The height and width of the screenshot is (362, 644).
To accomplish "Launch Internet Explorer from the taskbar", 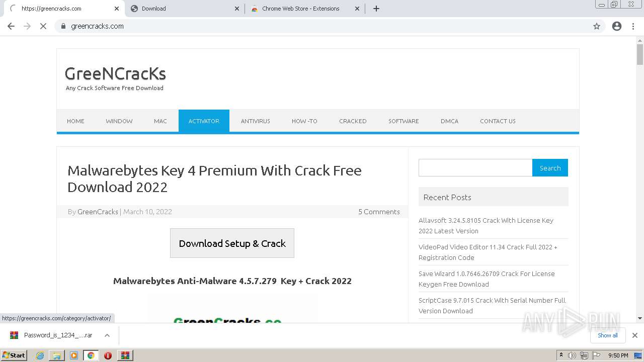I will tap(40, 355).
